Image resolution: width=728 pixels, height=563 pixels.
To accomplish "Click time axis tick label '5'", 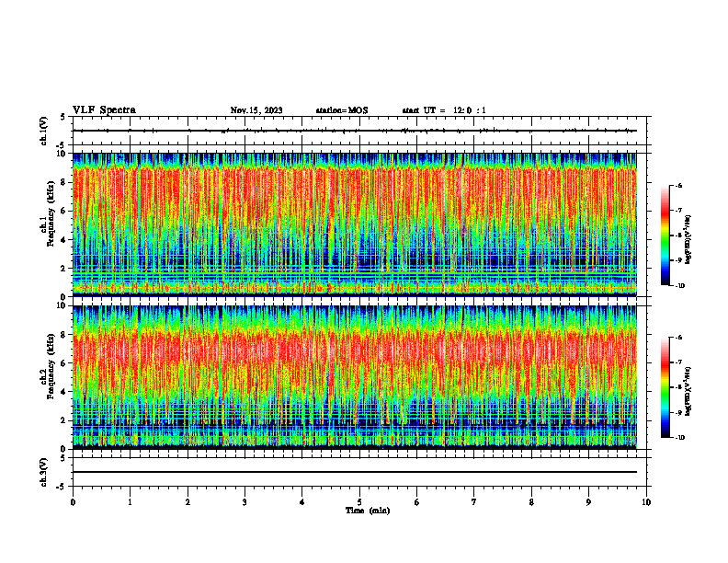I will pyautogui.click(x=359, y=502).
